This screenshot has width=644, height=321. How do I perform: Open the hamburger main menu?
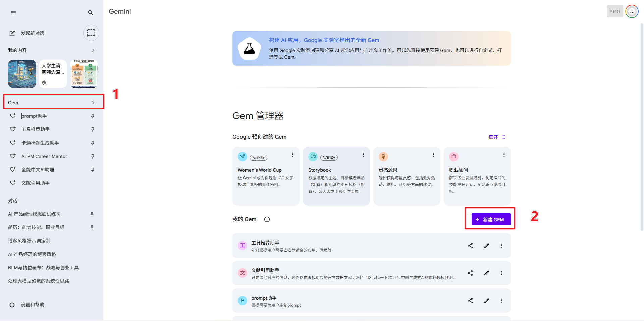(13, 13)
